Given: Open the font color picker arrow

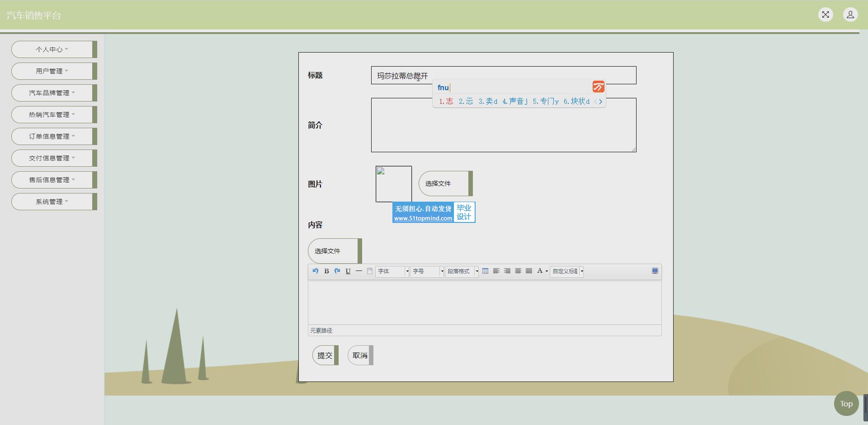Looking at the screenshot, I should pos(547,271).
